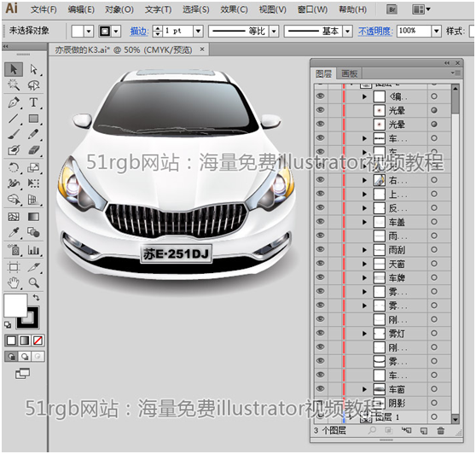
Task: Click target circle of 图层 1
Action: point(434,417)
